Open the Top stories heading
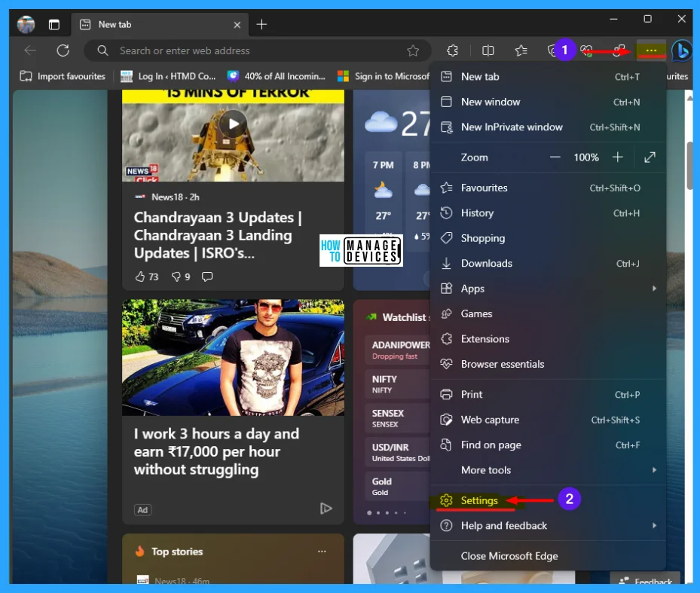 pos(177,552)
